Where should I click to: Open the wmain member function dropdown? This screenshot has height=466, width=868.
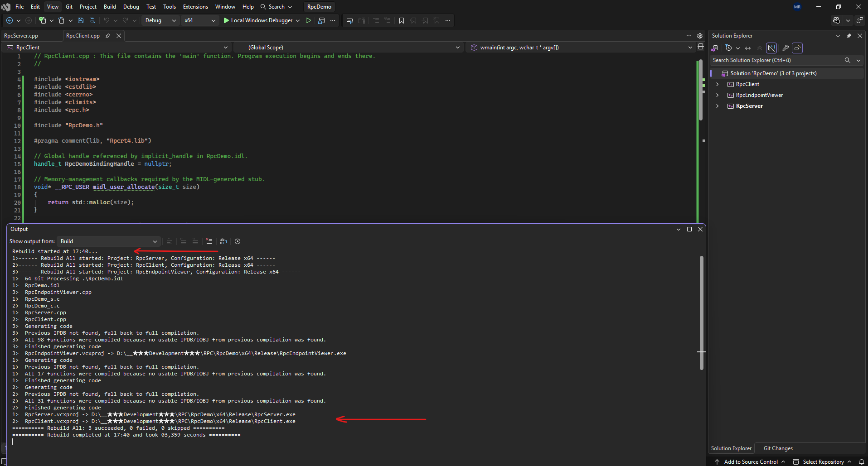(581, 48)
